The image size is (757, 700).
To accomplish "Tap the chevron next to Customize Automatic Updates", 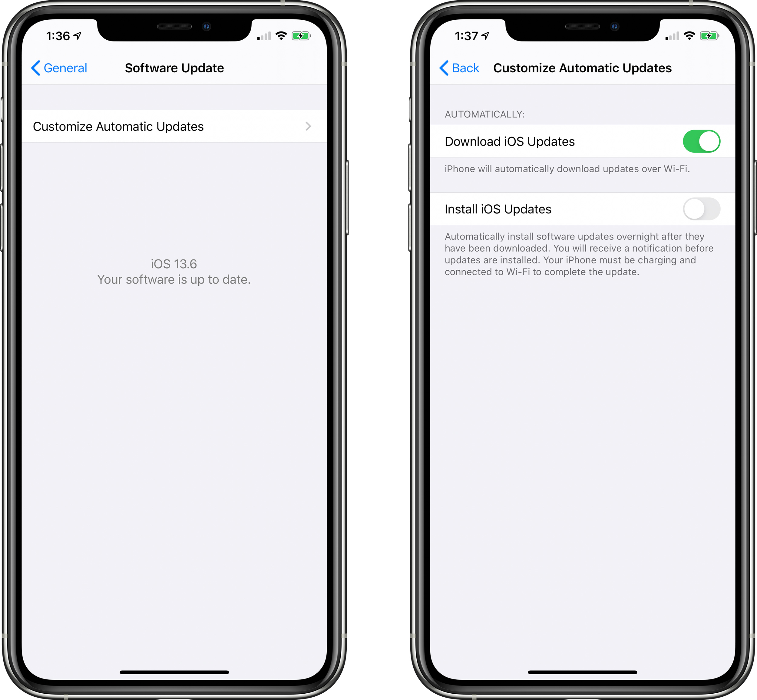I will tap(308, 126).
